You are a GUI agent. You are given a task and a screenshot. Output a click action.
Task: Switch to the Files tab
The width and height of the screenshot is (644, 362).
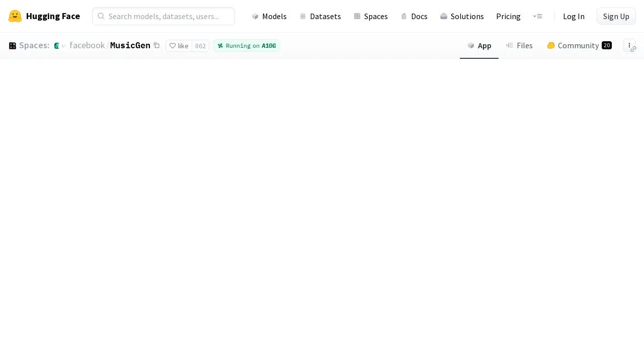click(x=519, y=45)
